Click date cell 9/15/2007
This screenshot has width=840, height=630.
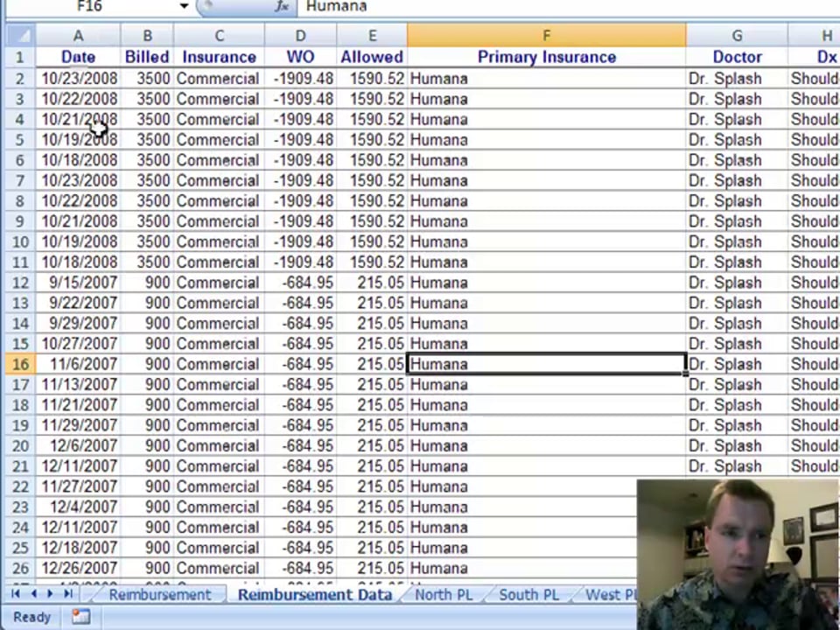tap(78, 283)
